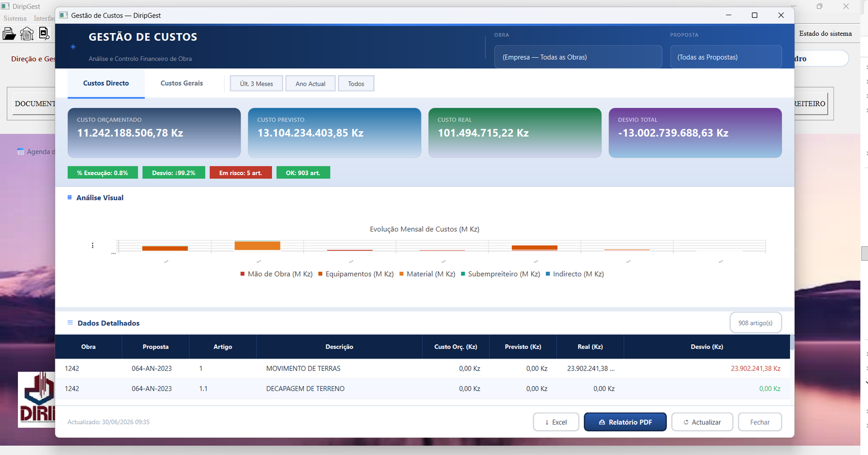Toggle the Ano Actual period filter
868x455 pixels.
(310, 84)
